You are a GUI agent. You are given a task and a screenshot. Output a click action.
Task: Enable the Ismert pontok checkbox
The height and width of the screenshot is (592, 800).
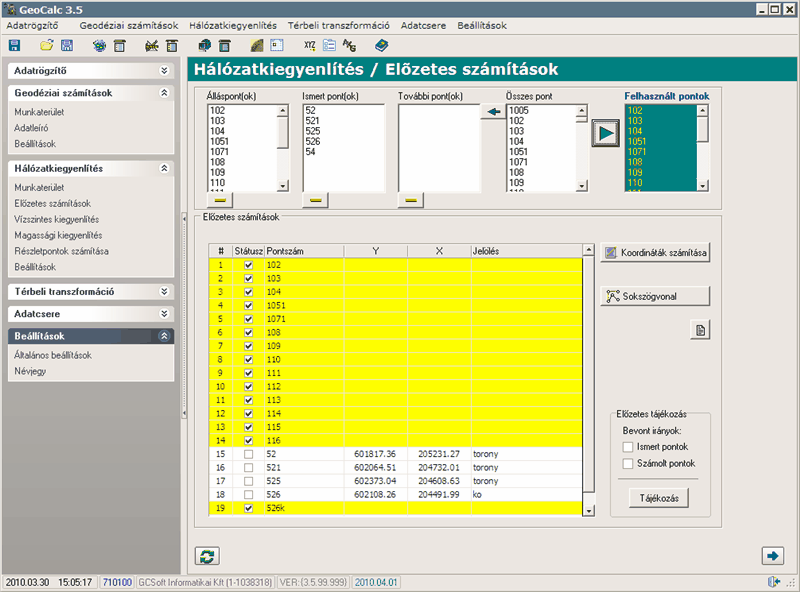pyautogui.click(x=628, y=447)
